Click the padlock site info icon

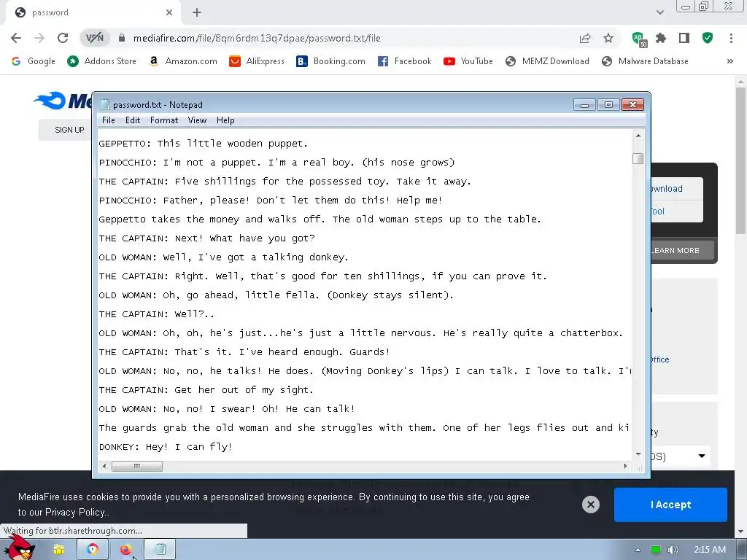tap(122, 38)
